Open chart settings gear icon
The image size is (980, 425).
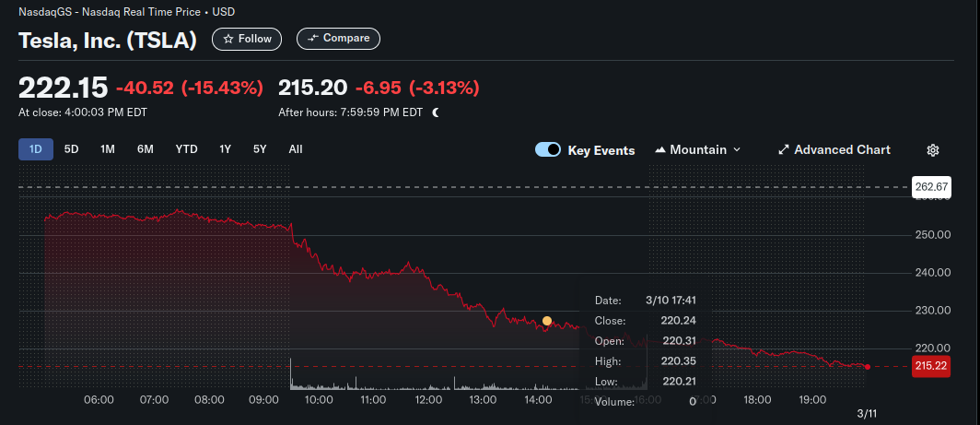click(933, 150)
